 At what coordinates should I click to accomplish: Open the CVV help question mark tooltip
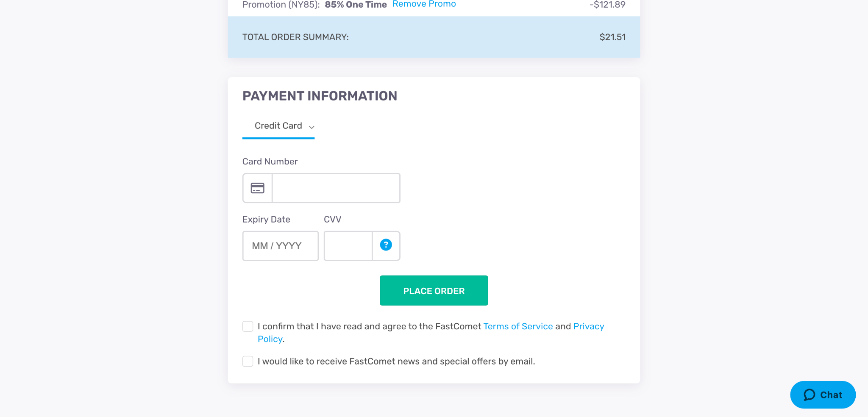point(385,245)
